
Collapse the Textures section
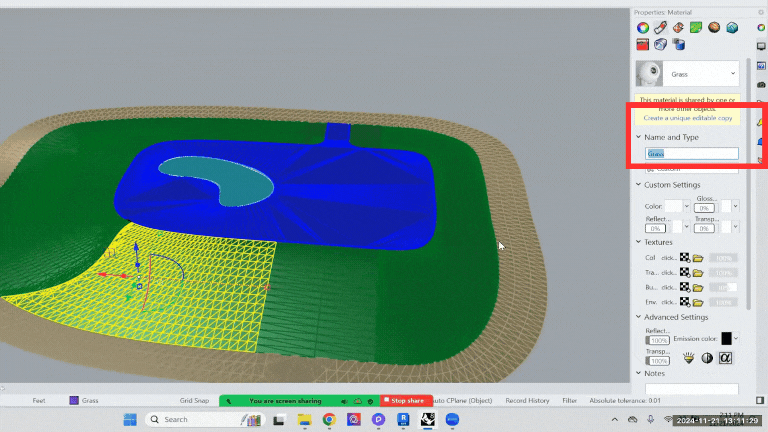(x=638, y=242)
